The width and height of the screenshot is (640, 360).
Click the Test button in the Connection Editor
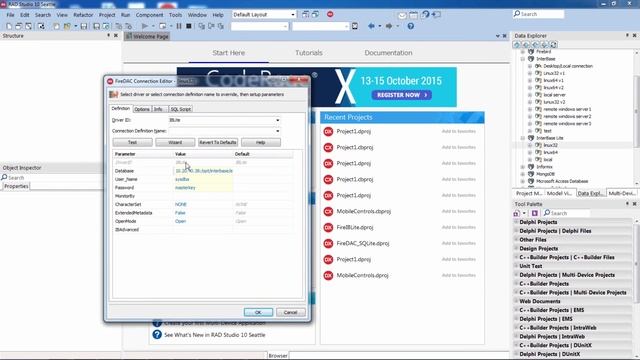133,142
